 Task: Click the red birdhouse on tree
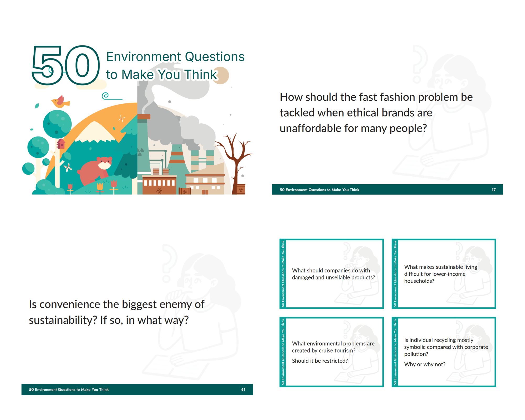coord(61,144)
